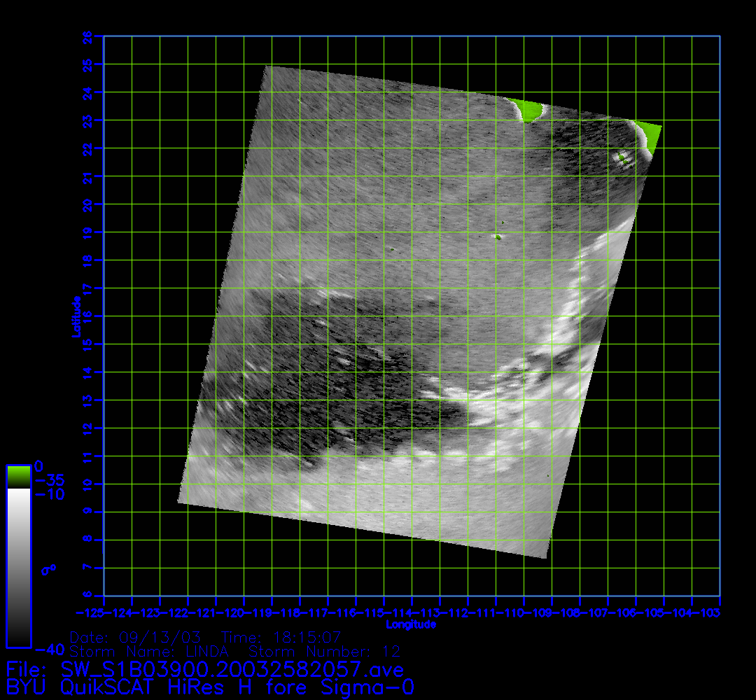Click the Storm Name LINDA text
The width and height of the screenshot is (756, 700).
click(155, 652)
